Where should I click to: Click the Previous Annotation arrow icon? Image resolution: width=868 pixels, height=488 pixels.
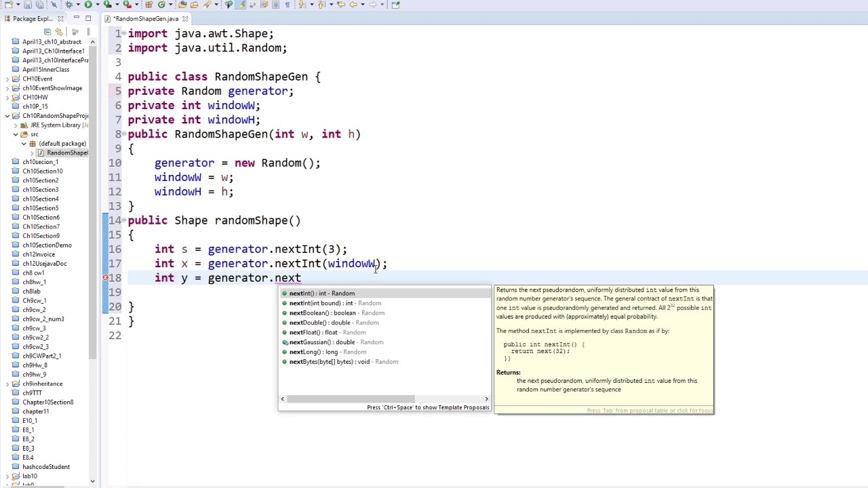[x=321, y=5]
